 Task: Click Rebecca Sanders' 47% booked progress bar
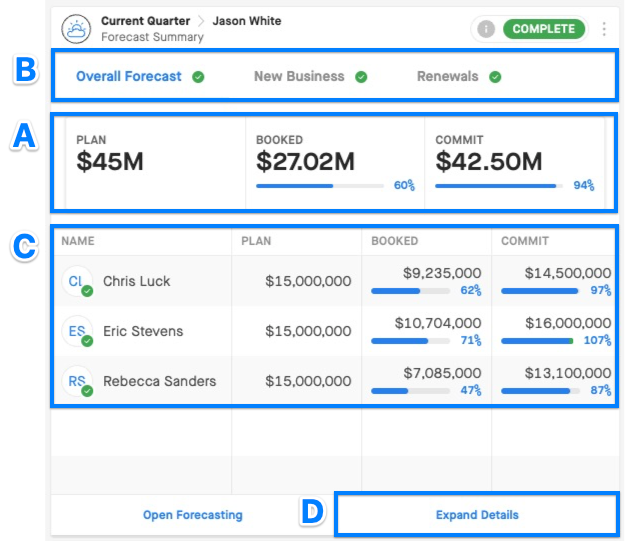coord(411,391)
